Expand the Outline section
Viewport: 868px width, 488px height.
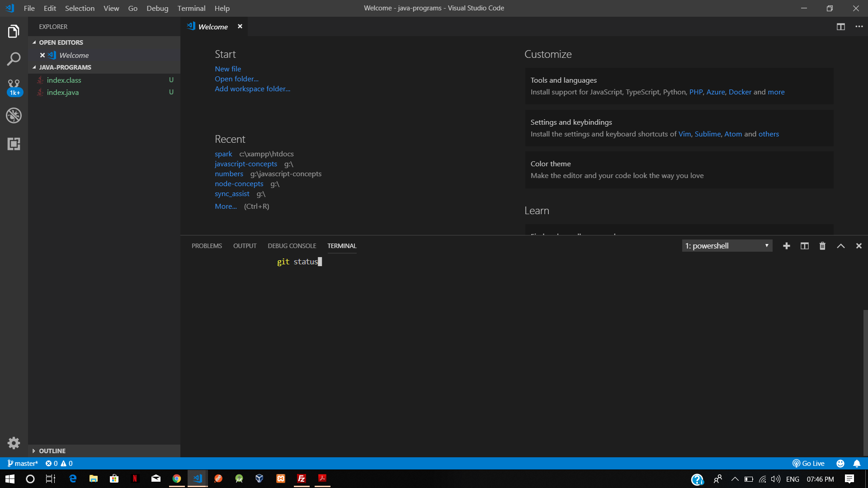[x=104, y=451]
